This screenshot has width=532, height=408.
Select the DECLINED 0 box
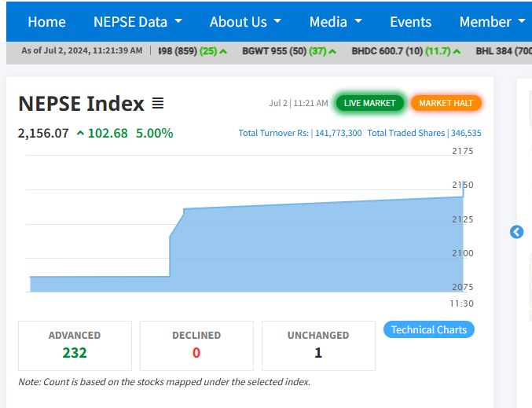tap(196, 346)
